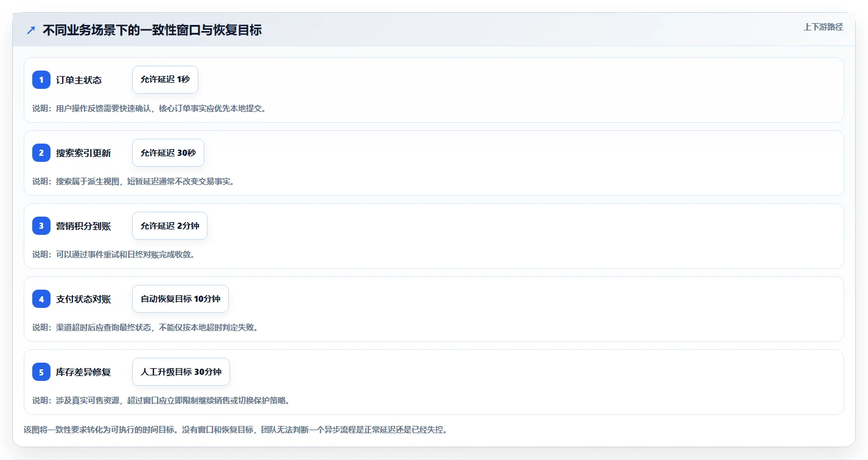Image resolution: width=868 pixels, height=460 pixels.
Task: Click the arrow icon beside the title
Action: [31, 30]
